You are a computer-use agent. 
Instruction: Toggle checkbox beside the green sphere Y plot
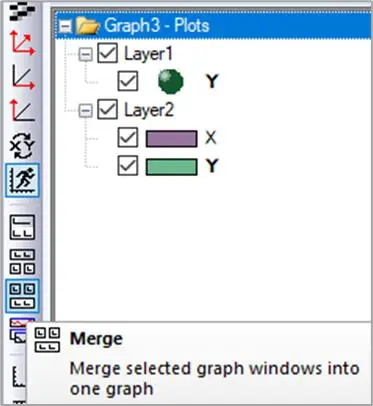(128, 81)
